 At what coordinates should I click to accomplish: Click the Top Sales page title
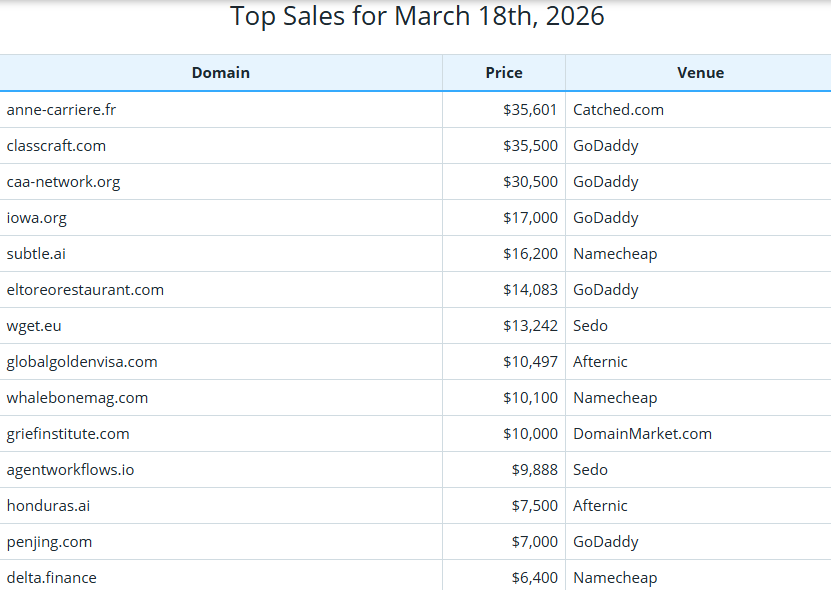point(416,16)
